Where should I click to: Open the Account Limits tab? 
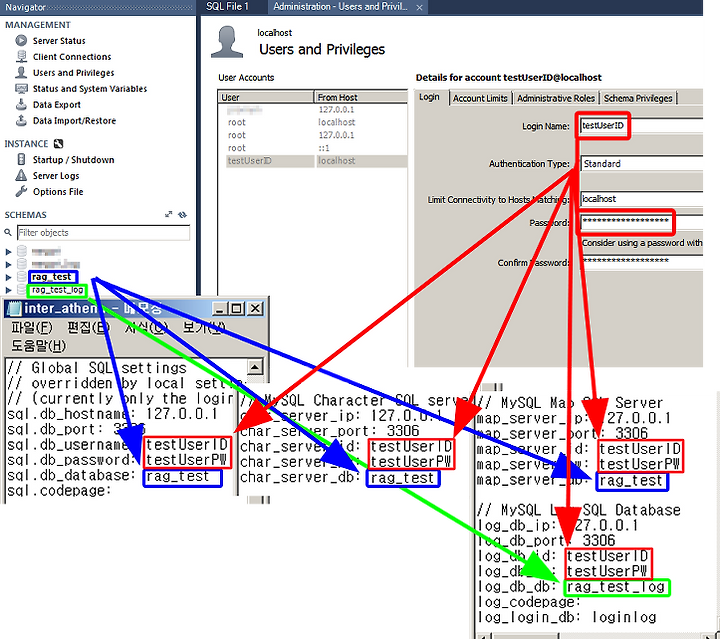[480, 98]
